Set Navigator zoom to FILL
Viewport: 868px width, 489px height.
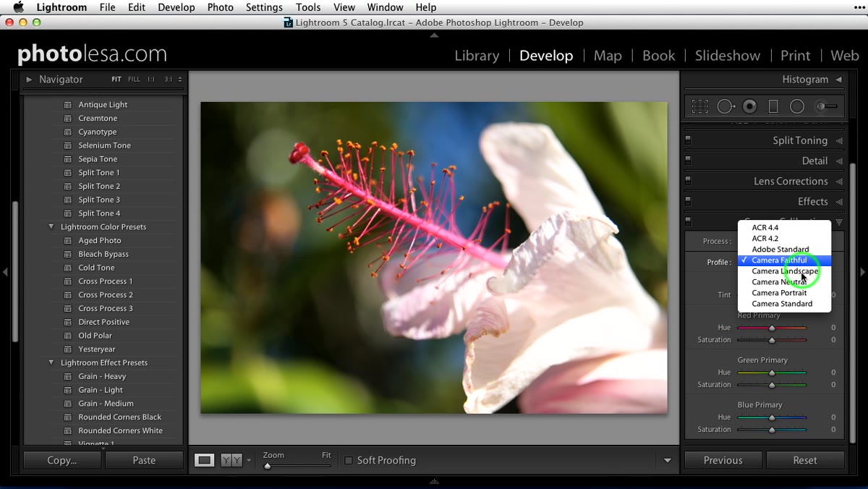[134, 80]
